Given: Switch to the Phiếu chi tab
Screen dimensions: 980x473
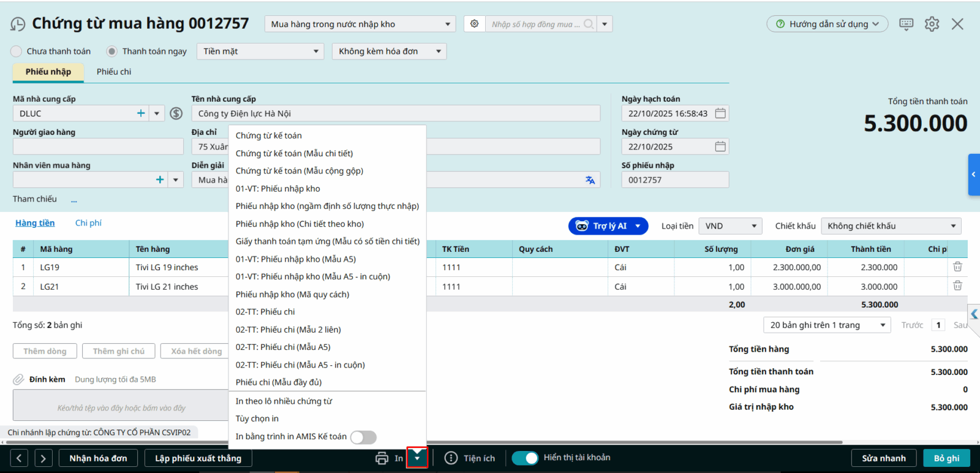Looking at the screenshot, I should click(x=114, y=72).
